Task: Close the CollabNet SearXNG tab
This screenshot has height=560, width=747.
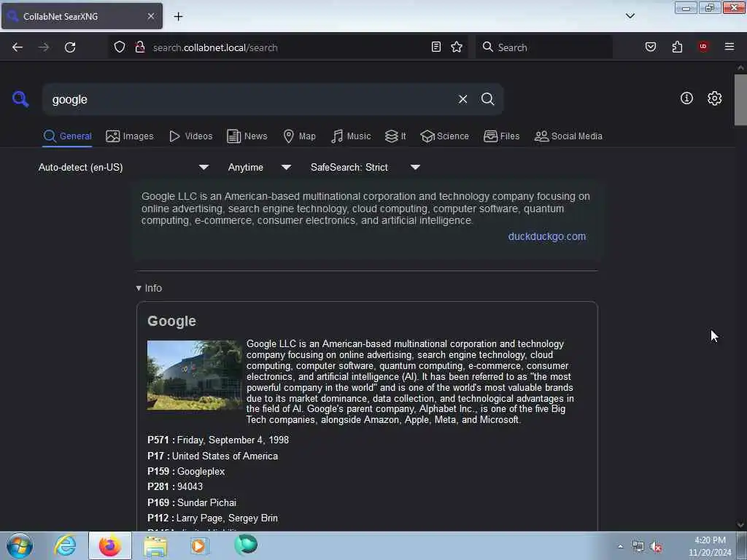Action: click(150, 16)
